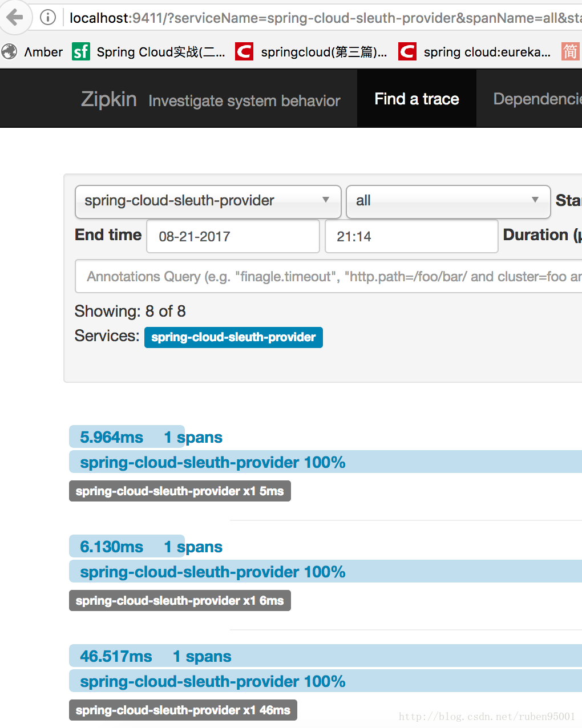Click gray badge spring-cloud-sleuth-provider x1 46ms
The image size is (582, 728).
pos(183,710)
